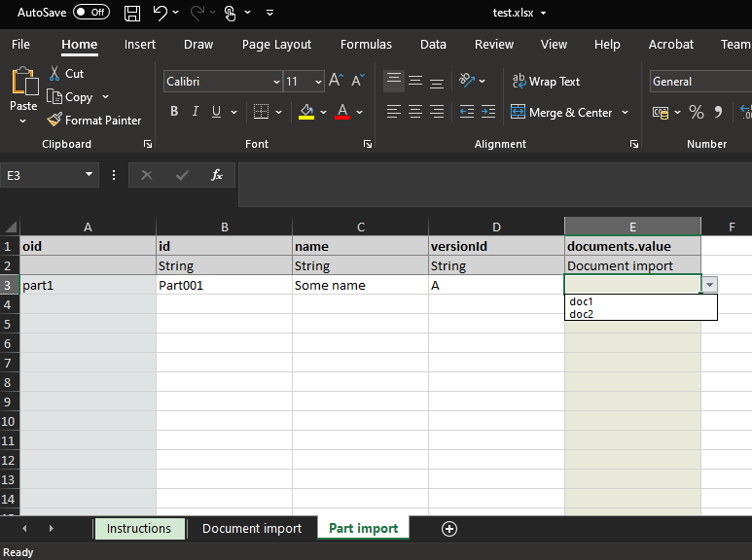Open Page Layout ribbon tab
Image resolution: width=752 pixels, height=560 pixels.
[276, 44]
